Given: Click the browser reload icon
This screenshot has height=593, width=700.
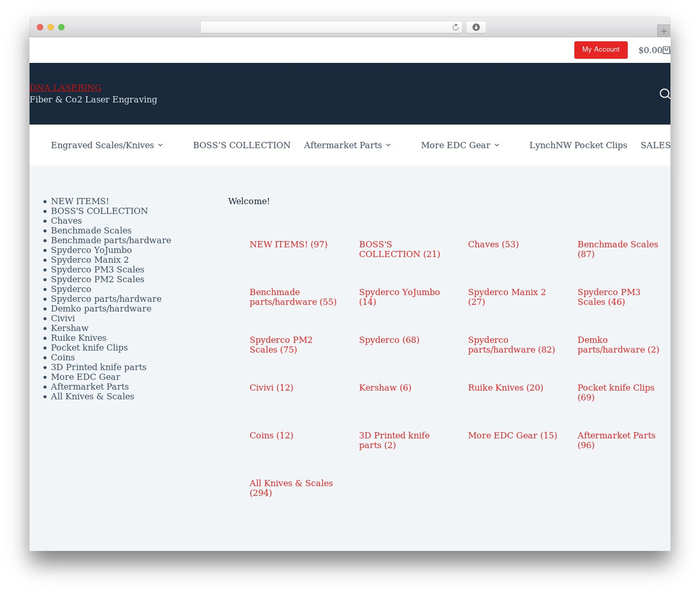Looking at the screenshot, I should click(x=455, y=27).
